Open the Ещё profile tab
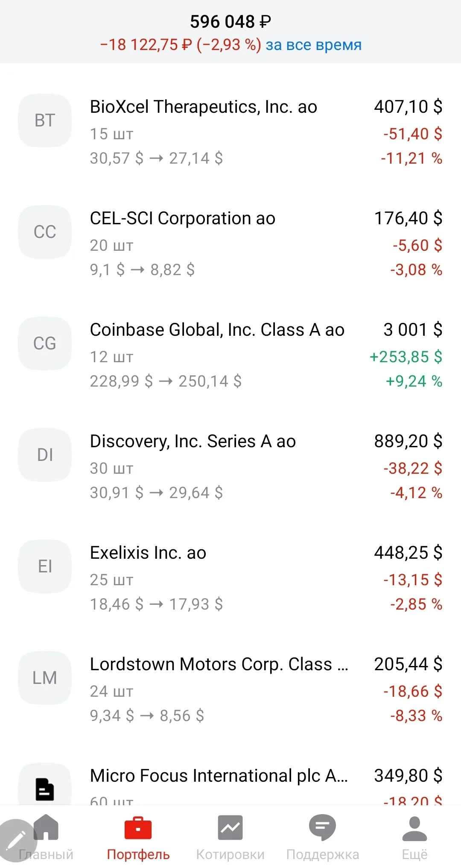The height and width of the screenshot is (868, 461). click(415, 837)
